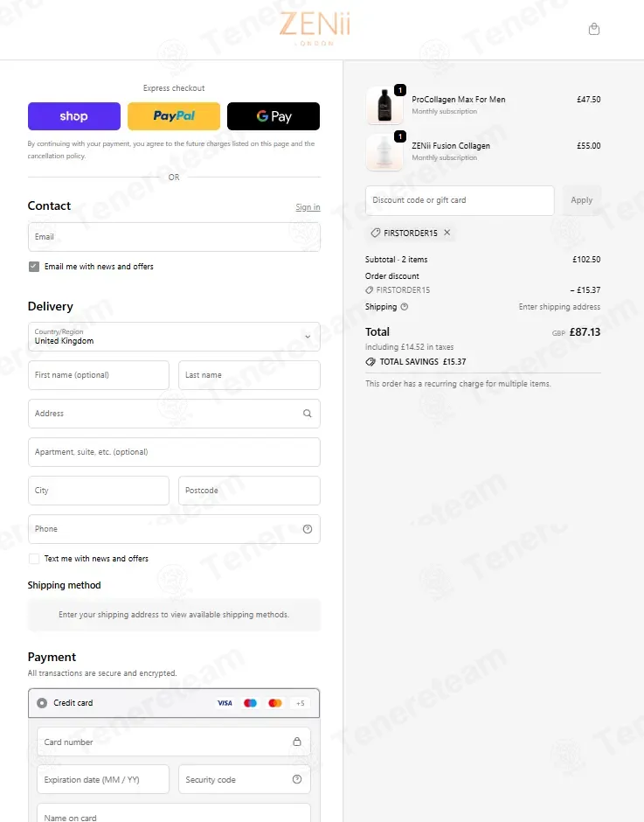Click the ZENii Fusion Collagen product image

tap(384, 152)
